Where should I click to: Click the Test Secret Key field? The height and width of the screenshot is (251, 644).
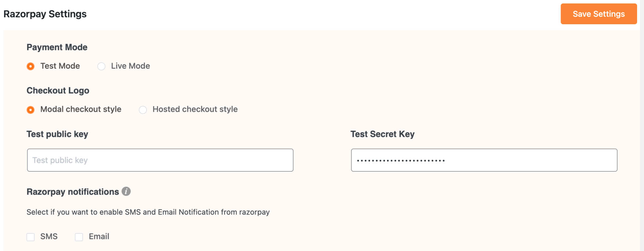pos(484,160)
